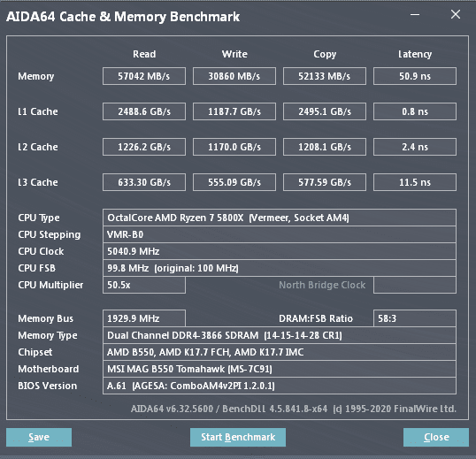476x459 pixels.
Task: Click the Memory row label
Action: [35, 76]
